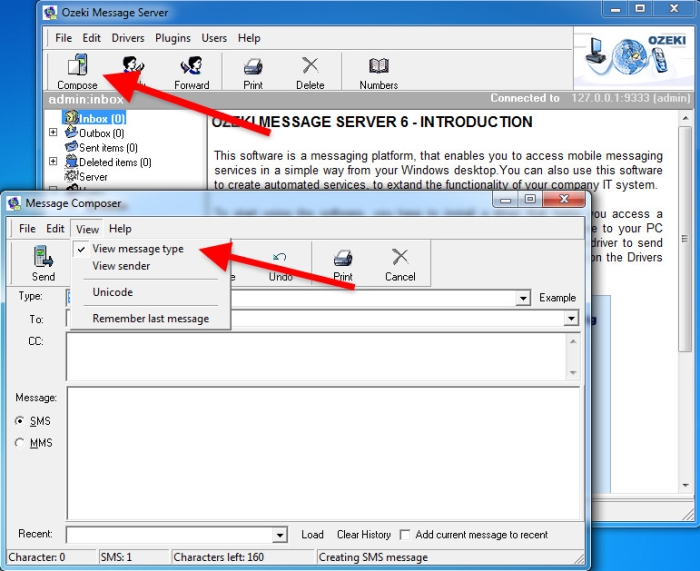Viewport: 700px width, 571px height.
Task: Open Edit menu in Ozeki Message Server
Action: tap(92, 38)
